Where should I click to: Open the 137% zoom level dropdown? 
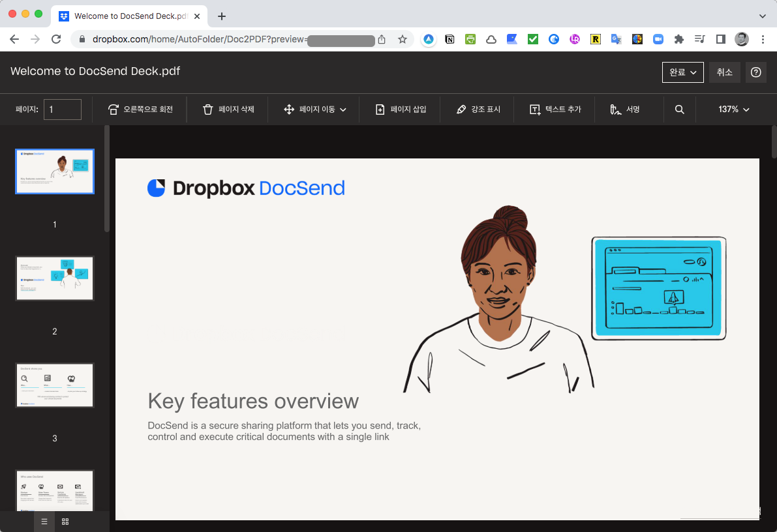click(733, 110)
